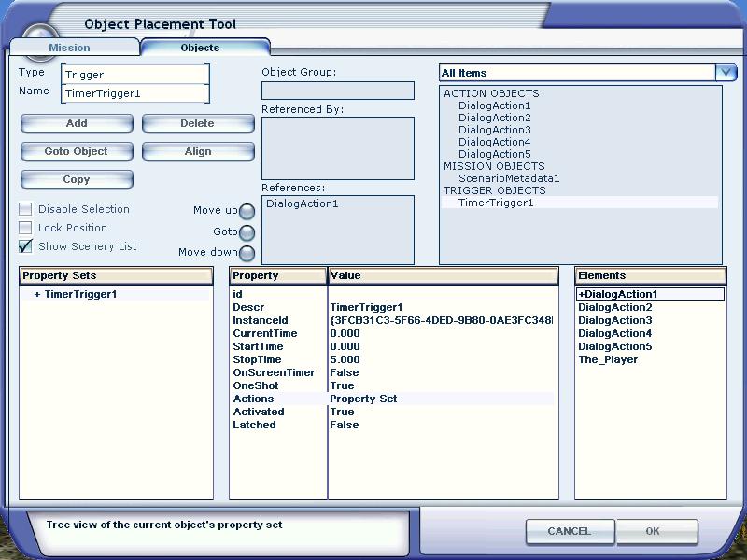This screenshot has width=747, height=560.
Task: Select DialogAction5 in Elements list
Action: pos(615,346)
